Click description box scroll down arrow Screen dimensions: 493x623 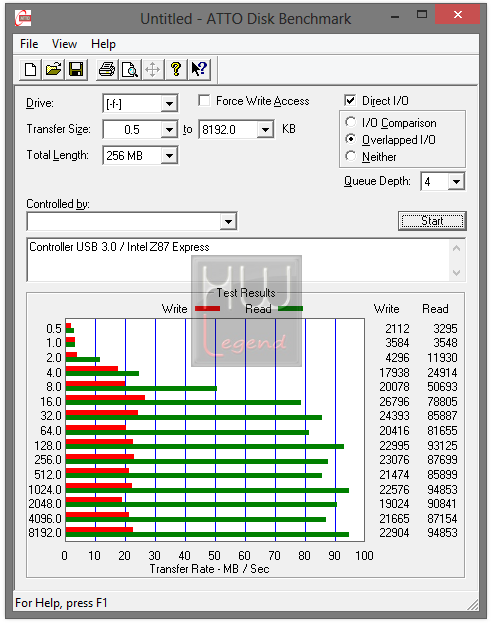456,273
